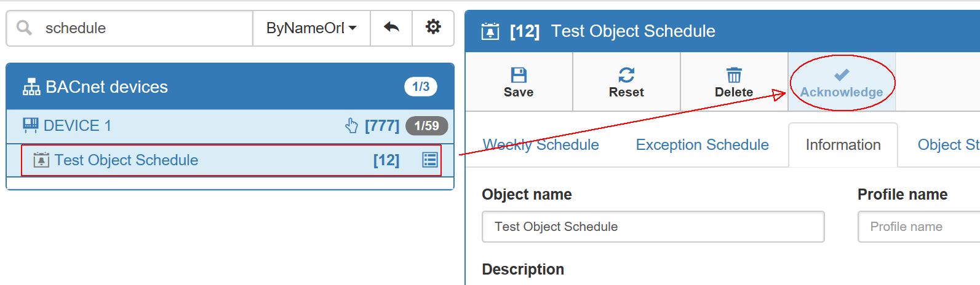Click the Delete trash button

click(x=734, y=82)
